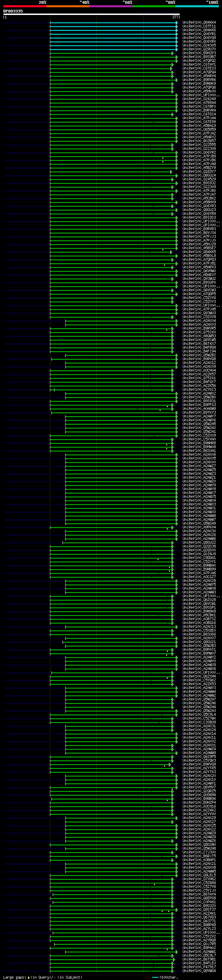
Task: Open hit UniRef100_Q84KK4
Action: pyautogui.click(x=199, y=23)
